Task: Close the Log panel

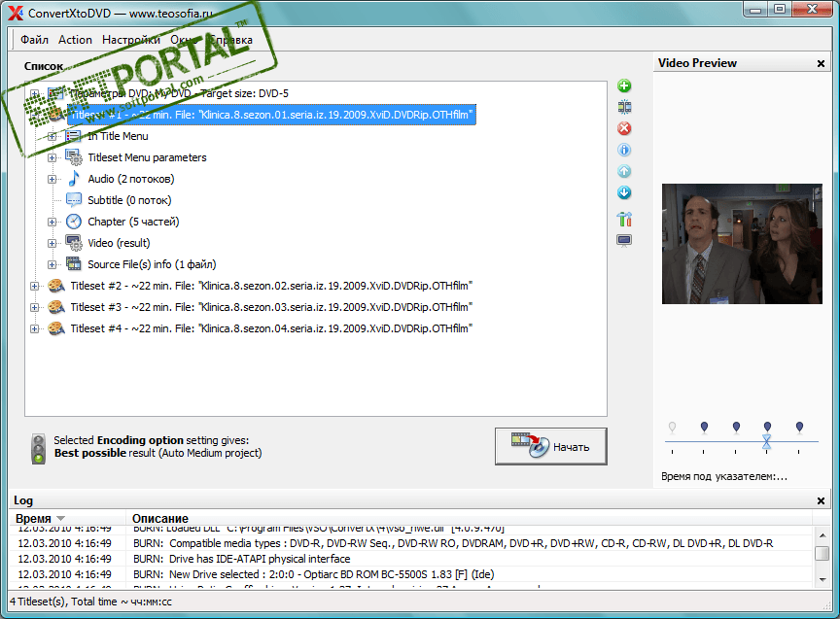Action: (821, 501)
